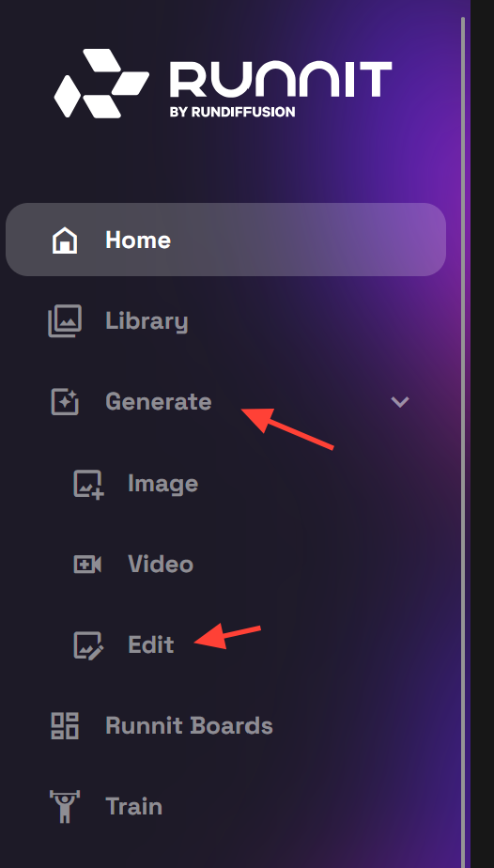Image resolution: width=494 pixels, height=868 pixels.
Task: Click the Image plus icon
Action: pyautogui.click(x=88, y=485)
